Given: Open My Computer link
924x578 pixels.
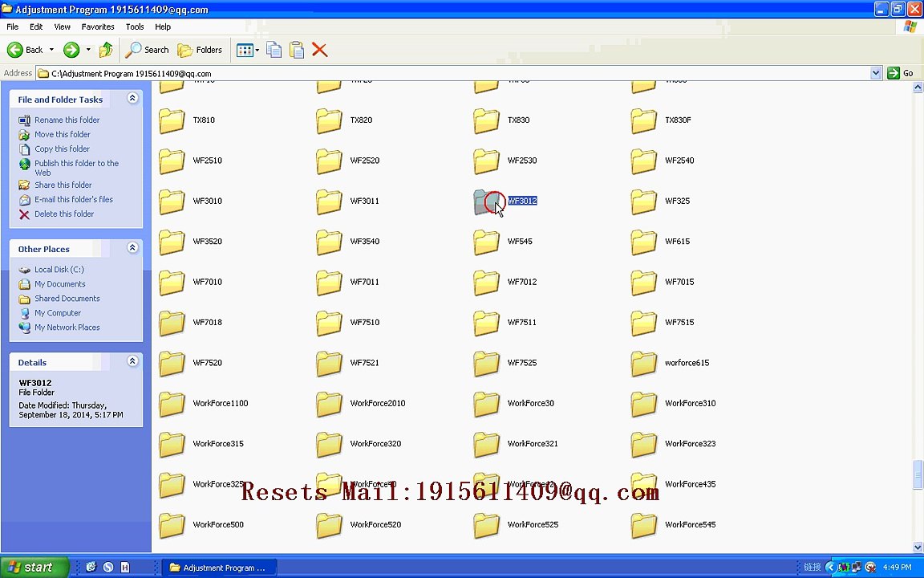Looking at the screenshot, I should point(58,312).
